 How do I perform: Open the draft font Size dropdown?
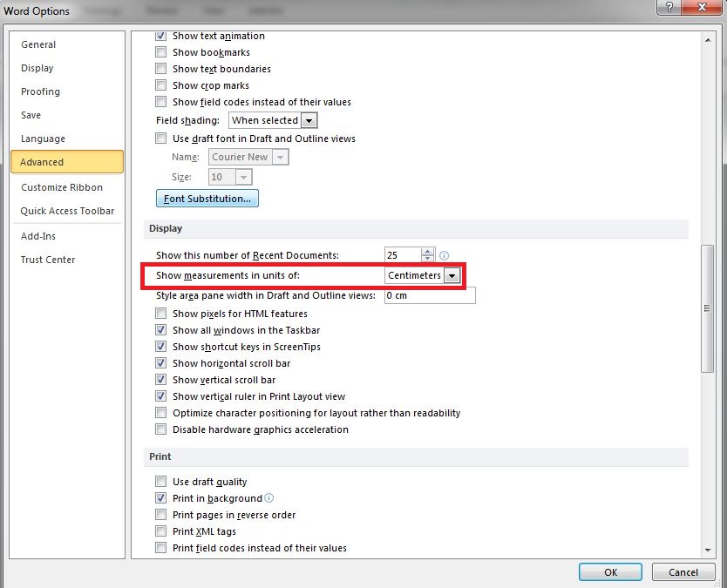243,177
